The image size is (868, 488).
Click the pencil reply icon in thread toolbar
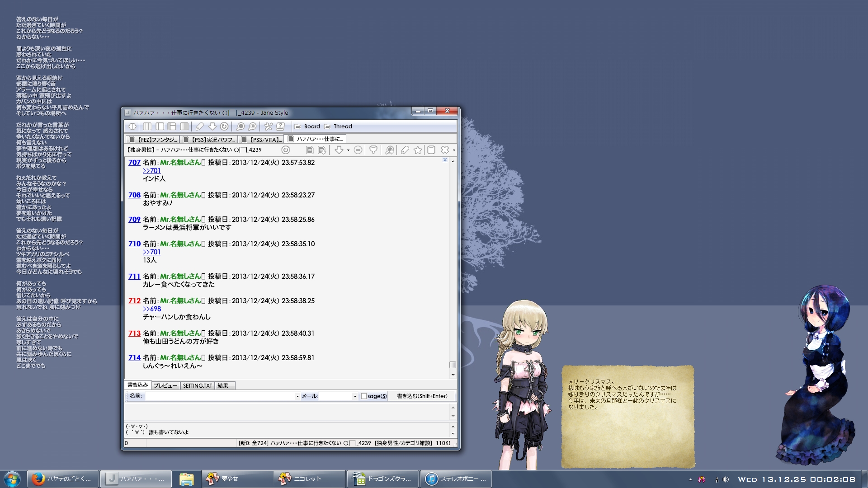click(x=405, y=150)
